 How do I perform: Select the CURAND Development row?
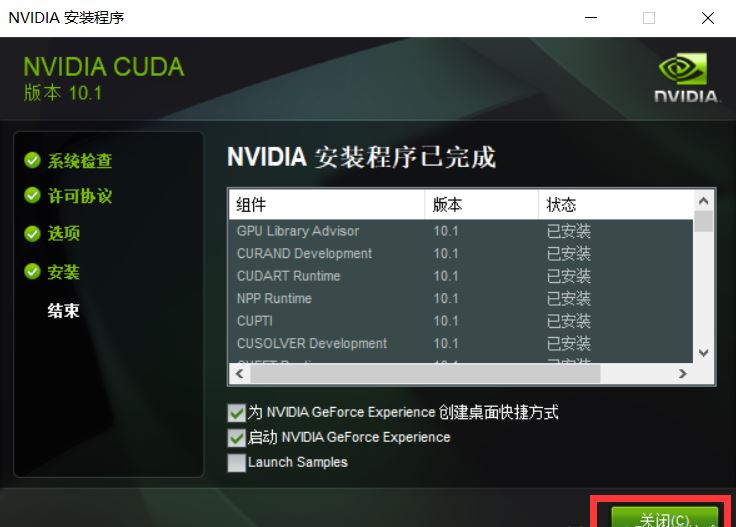[461, 253]
